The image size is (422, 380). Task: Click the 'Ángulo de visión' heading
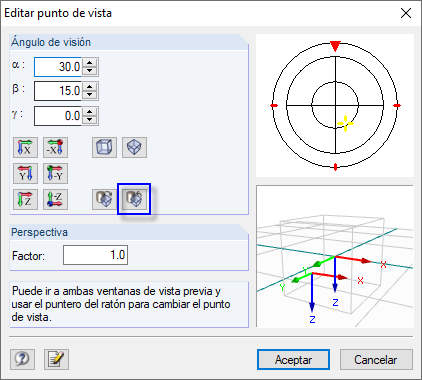[51, 42]
